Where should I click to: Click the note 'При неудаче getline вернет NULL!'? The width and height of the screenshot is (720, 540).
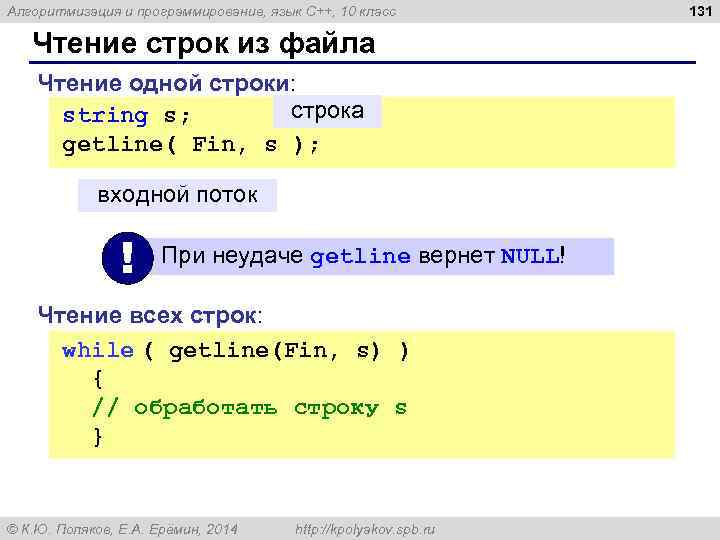point(363,256)
